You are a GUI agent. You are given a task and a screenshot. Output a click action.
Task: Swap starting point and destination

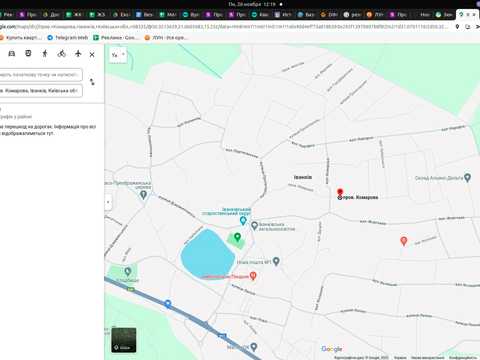point(92,82)
